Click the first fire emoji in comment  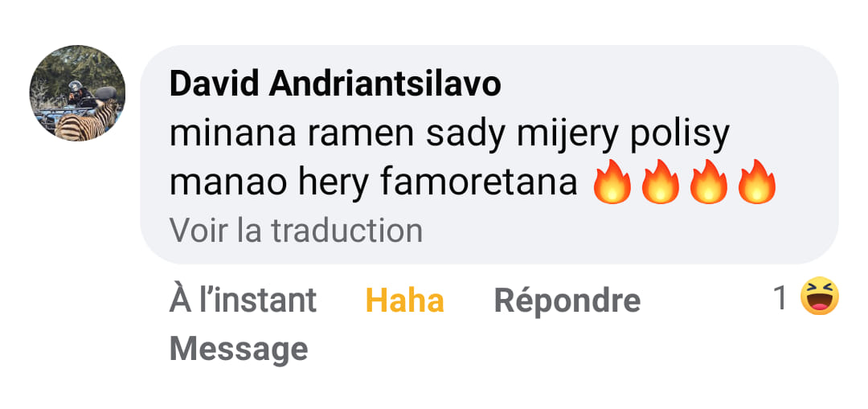pos(612,182)
